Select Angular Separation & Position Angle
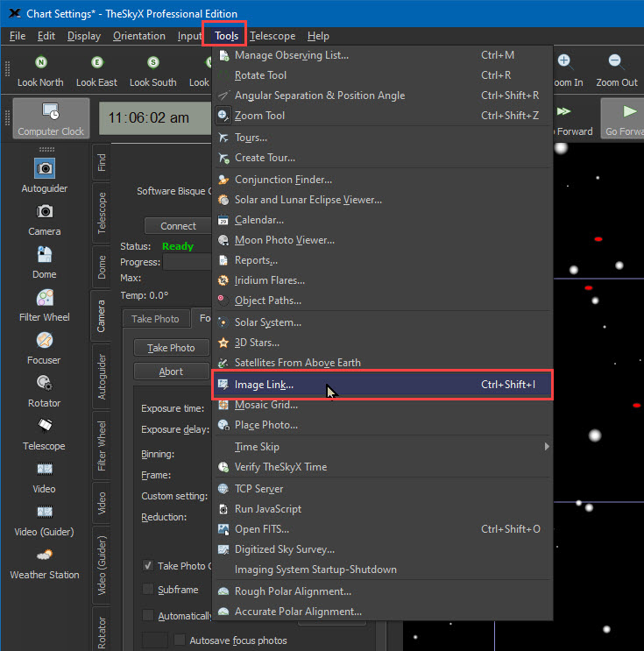 coord(382,96)
